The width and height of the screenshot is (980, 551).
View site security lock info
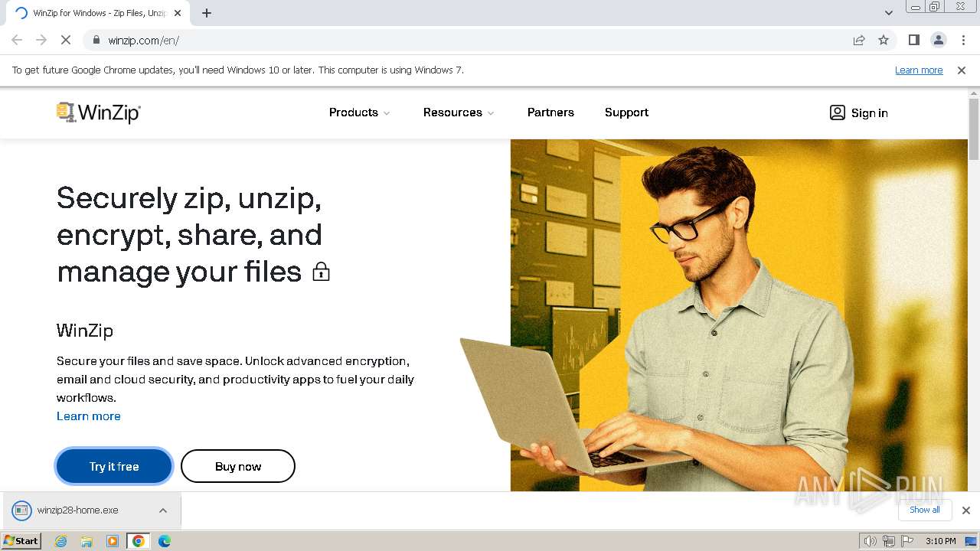tap(96, 40)
